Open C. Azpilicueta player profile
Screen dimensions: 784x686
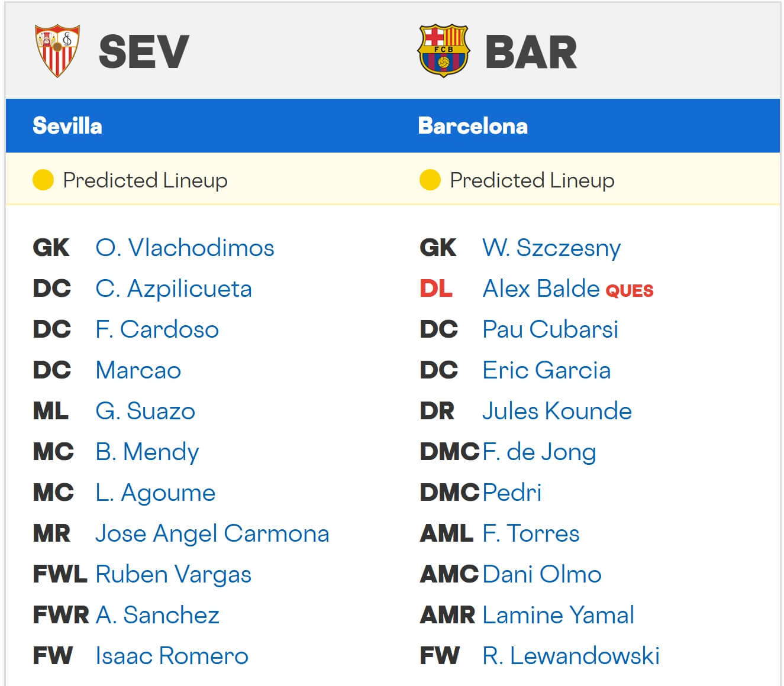tap(173, 289)
